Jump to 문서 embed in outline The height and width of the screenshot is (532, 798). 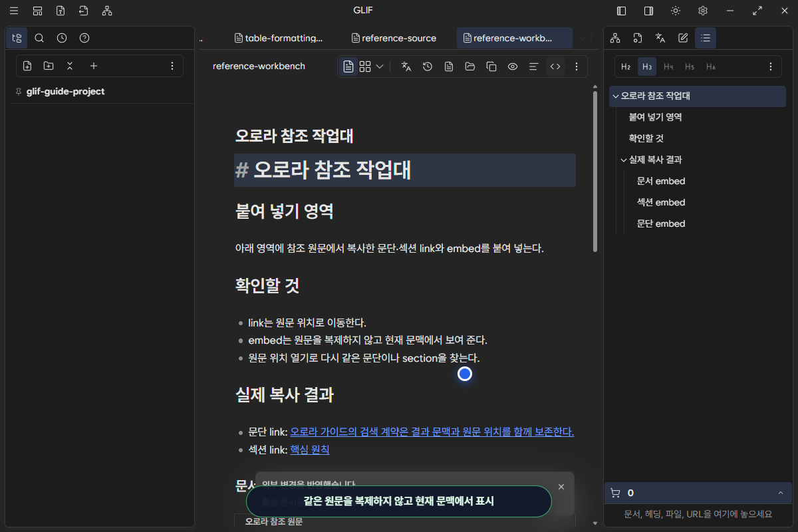[x=660, y=181]
